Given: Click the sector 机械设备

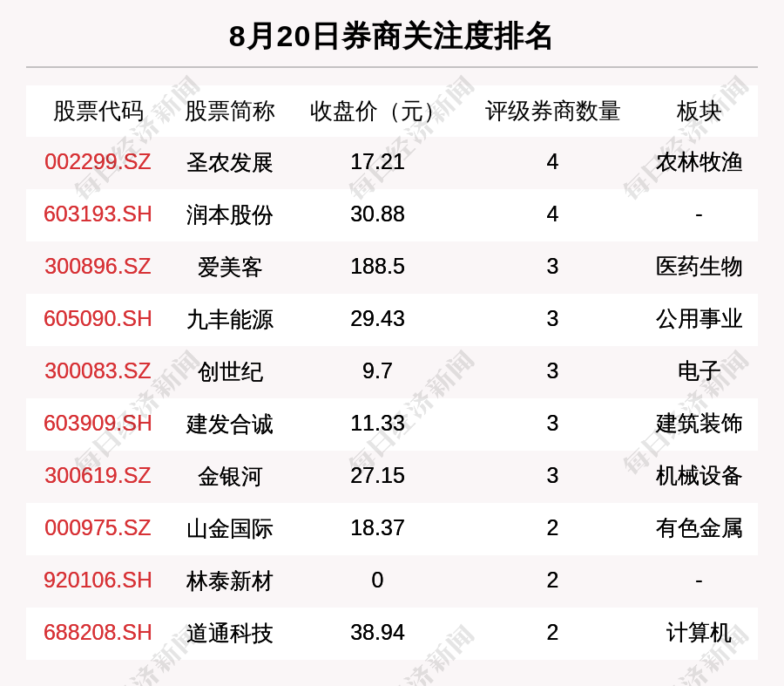Looking at the screenshot, I should (699, 476).
